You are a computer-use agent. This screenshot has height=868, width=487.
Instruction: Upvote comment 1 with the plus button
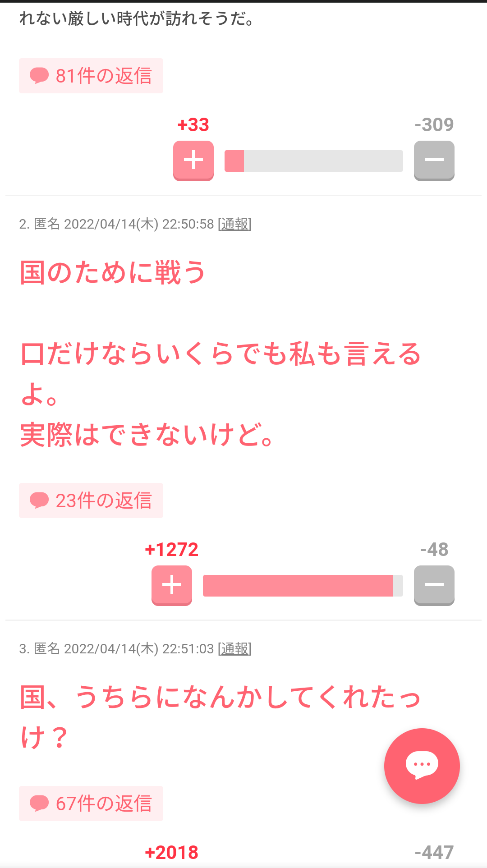coord(193,161)
